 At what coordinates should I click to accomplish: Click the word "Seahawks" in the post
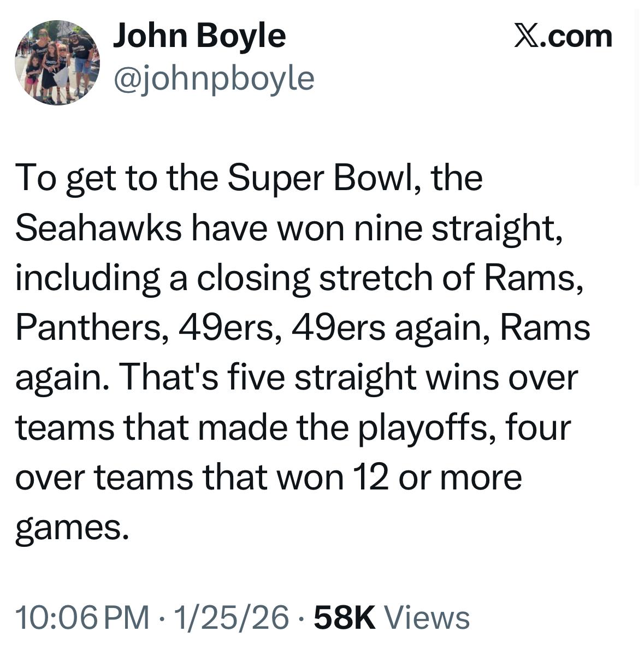tap(98, 228)
